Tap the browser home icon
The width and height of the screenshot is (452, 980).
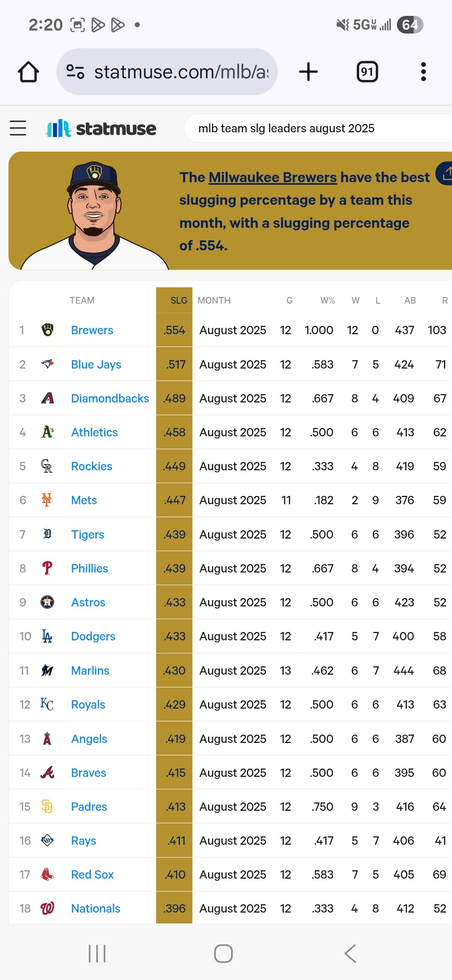click(x=28, y=72)
